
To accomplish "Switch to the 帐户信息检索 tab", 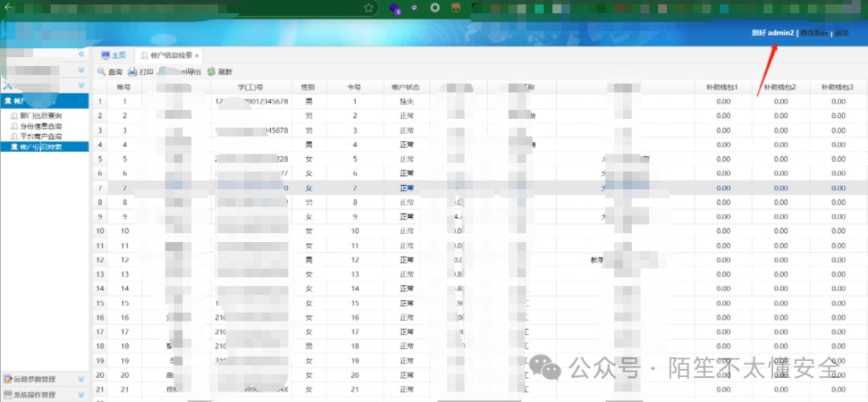I will click(171, 55).
